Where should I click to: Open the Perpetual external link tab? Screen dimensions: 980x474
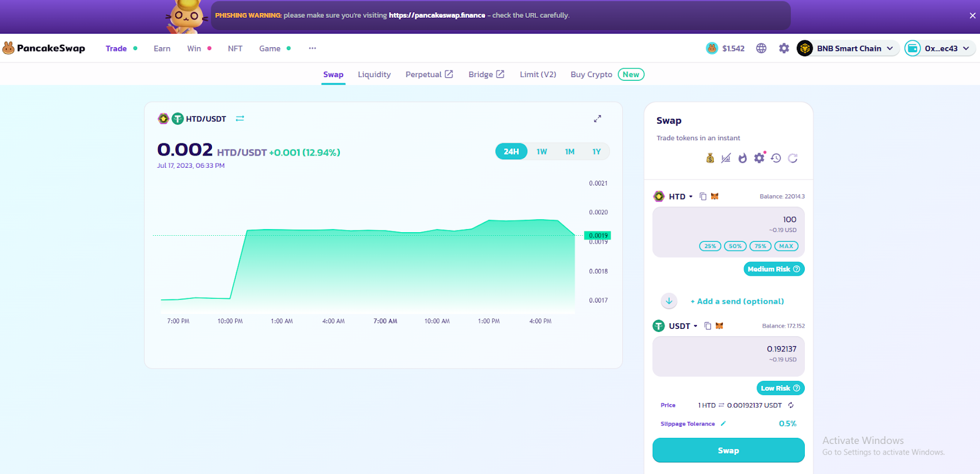pyautogui.click(x=429, y=75)
